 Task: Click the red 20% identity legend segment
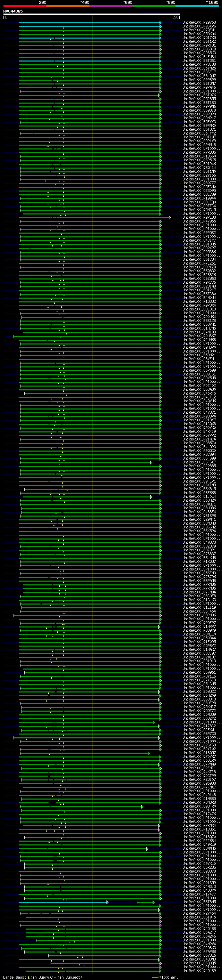25,6
